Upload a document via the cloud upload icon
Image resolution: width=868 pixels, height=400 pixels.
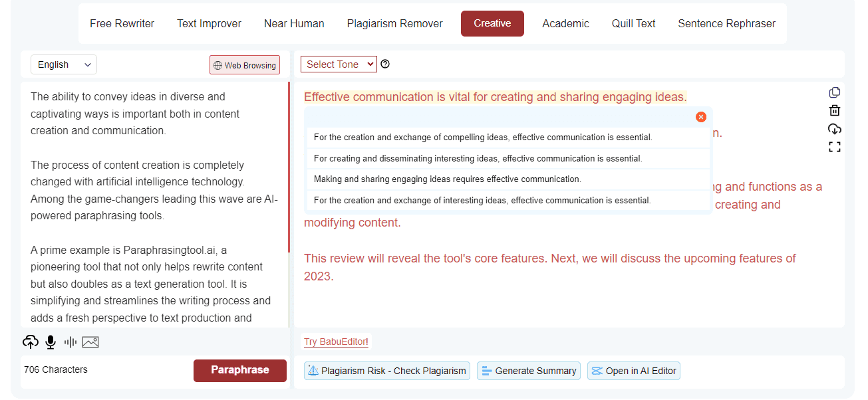(x=31, y=342)
